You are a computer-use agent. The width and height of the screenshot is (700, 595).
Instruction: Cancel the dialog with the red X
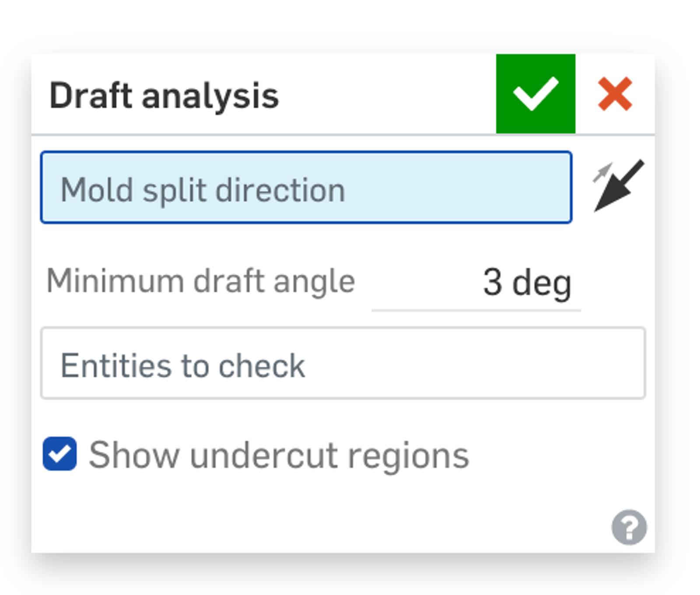pyautogui.click(x=615, y=94)
